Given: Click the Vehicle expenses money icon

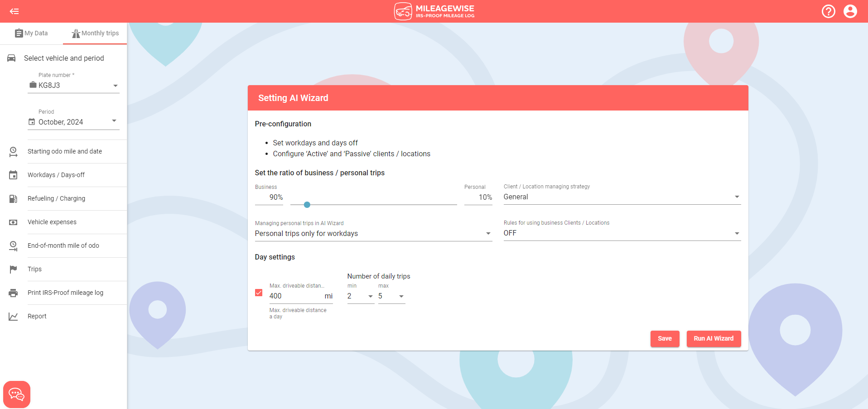Looking at the screenshot, I should point(13,222).
